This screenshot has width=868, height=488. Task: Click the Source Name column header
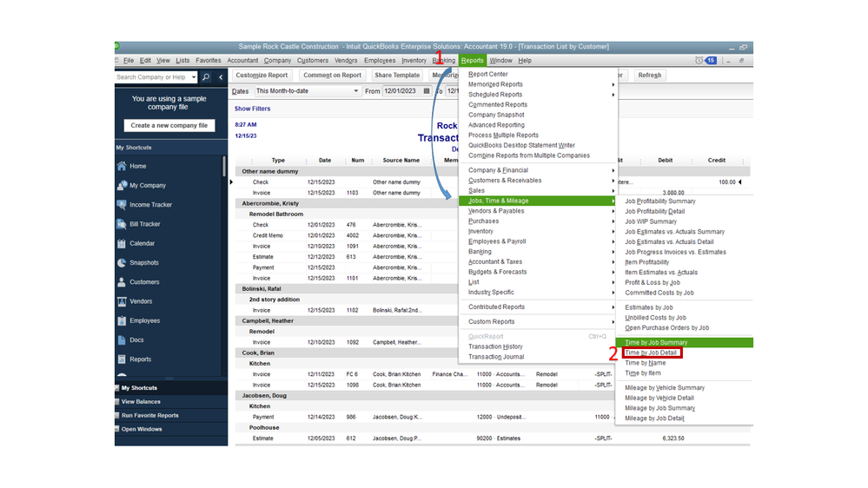[x=401, y=161]
